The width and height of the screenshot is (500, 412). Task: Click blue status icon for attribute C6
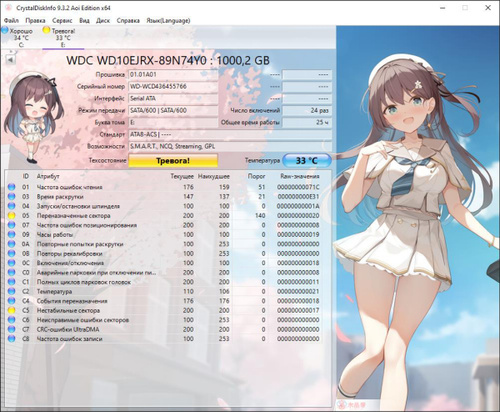click(x=12, y=320)
